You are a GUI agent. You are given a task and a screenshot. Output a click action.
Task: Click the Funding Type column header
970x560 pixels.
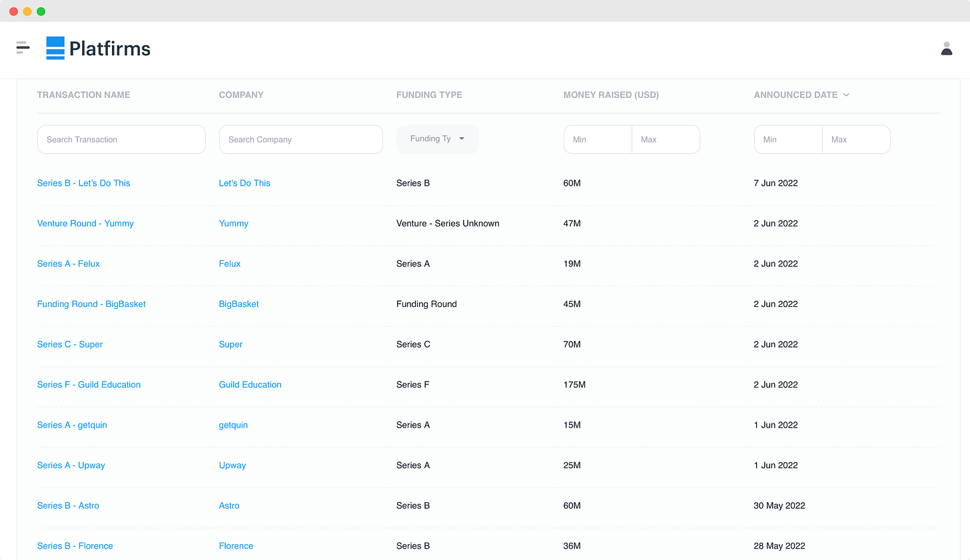click(x=429, y=95)
